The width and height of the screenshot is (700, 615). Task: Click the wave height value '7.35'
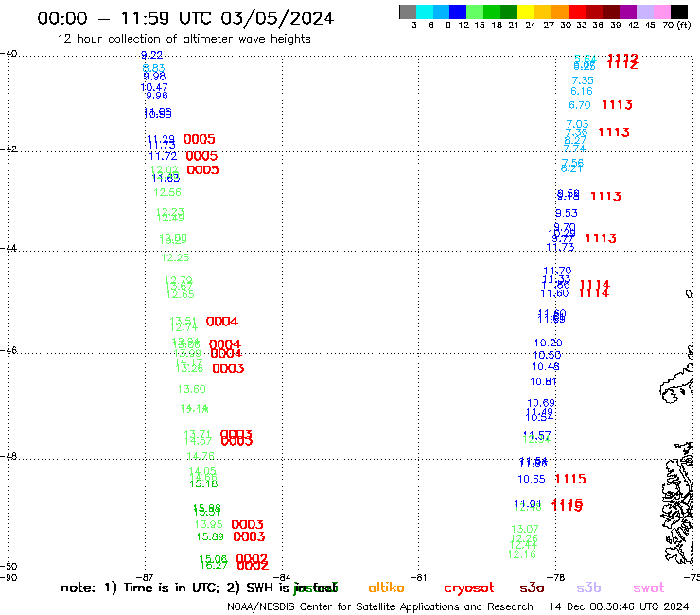pos(583,80)
